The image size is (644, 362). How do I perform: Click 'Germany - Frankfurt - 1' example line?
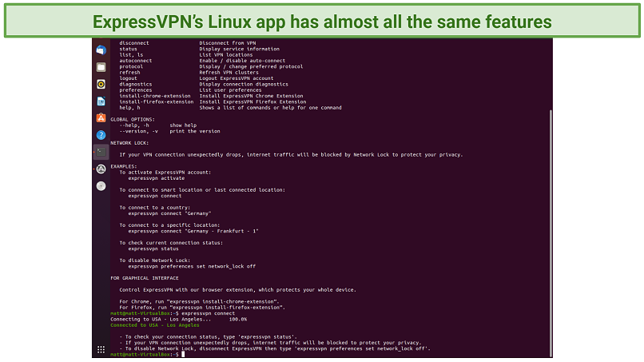click(193, 231)
